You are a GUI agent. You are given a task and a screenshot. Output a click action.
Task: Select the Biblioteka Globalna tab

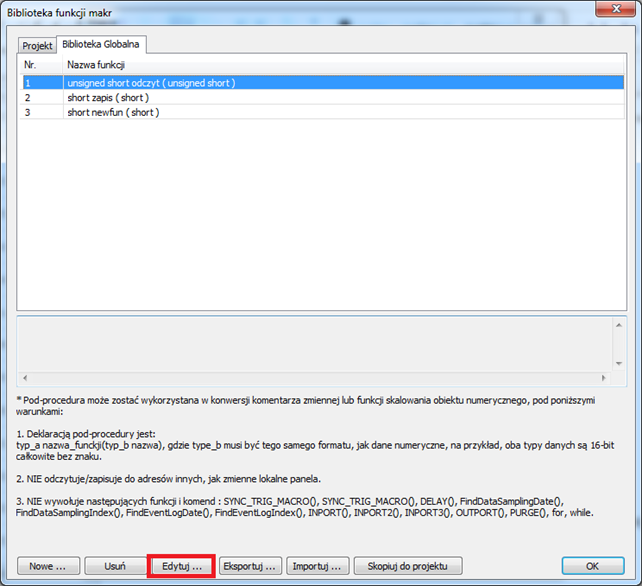101,44
